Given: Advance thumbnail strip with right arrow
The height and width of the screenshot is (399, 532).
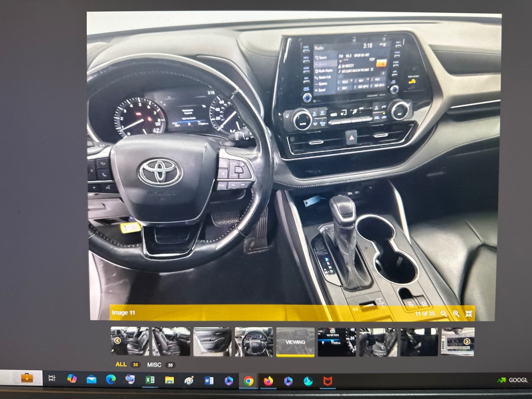Looking at the screenshot, I should tap(467, 342).
